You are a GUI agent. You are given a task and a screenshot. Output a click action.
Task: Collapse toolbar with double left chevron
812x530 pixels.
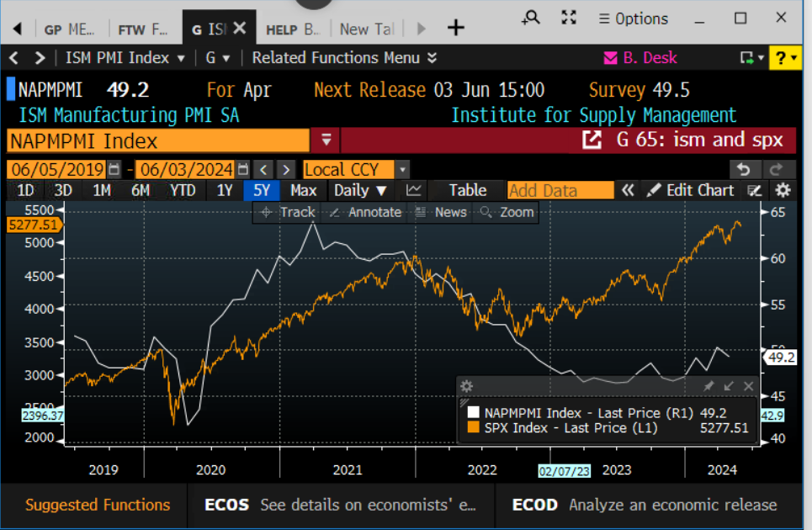(x=627, y=191)
